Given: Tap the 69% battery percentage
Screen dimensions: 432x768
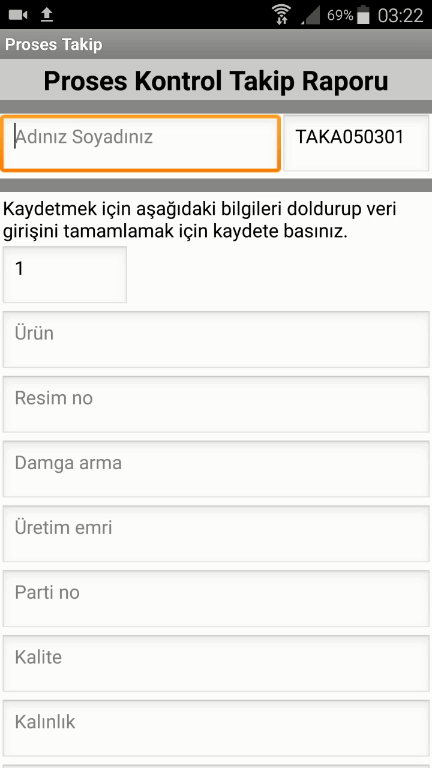Looking at the screenshot, I should (x=340, y=16).
